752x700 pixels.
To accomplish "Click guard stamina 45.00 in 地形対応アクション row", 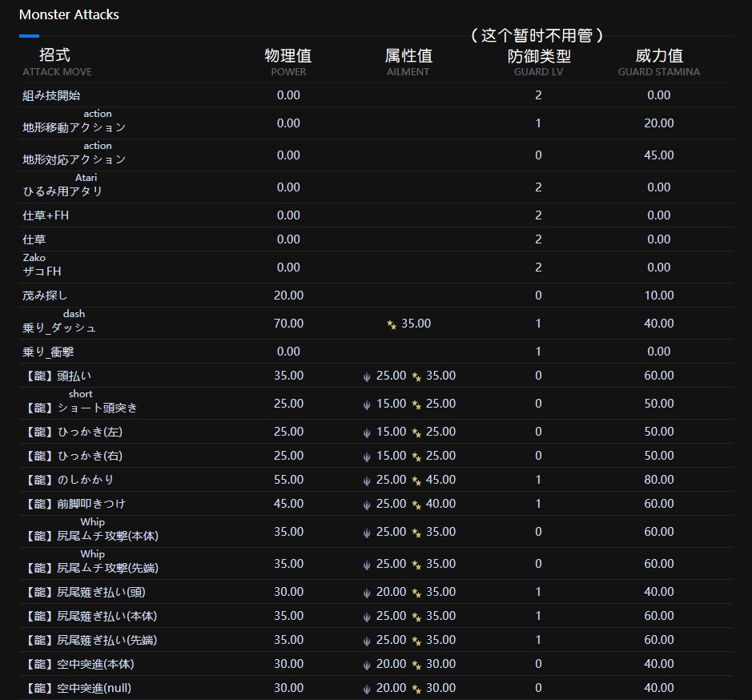I will [659, 155].
